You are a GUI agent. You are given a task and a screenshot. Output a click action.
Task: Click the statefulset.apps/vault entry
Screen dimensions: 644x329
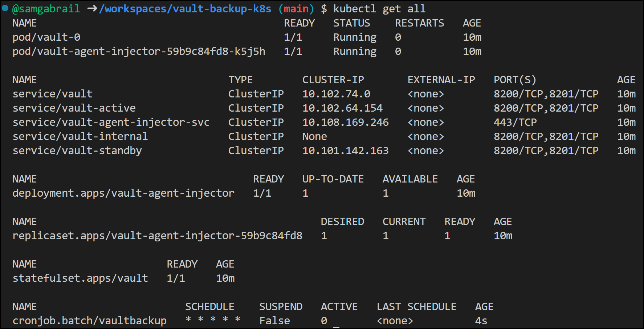(x=80, y=278)
